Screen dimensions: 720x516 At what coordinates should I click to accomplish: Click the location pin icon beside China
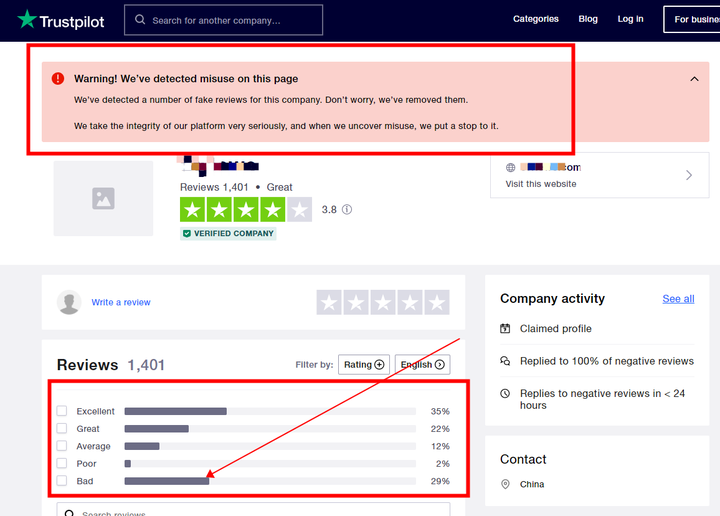click(505, 484)
